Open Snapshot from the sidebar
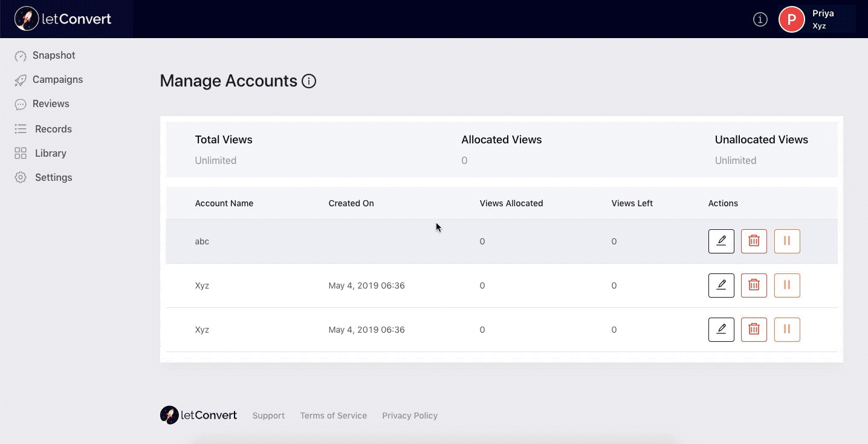Viewport: 868px width, 444px height. coord(53,56)
